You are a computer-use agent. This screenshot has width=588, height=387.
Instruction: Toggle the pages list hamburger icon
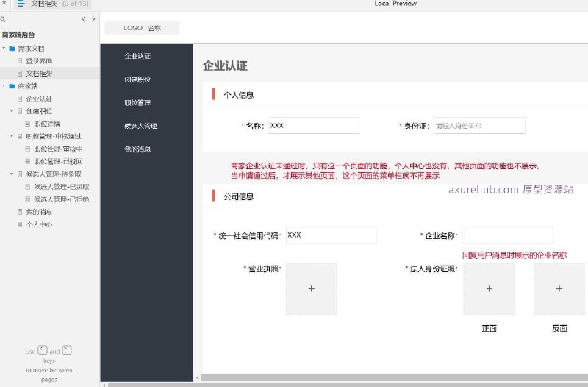click(x=21, y=4)
